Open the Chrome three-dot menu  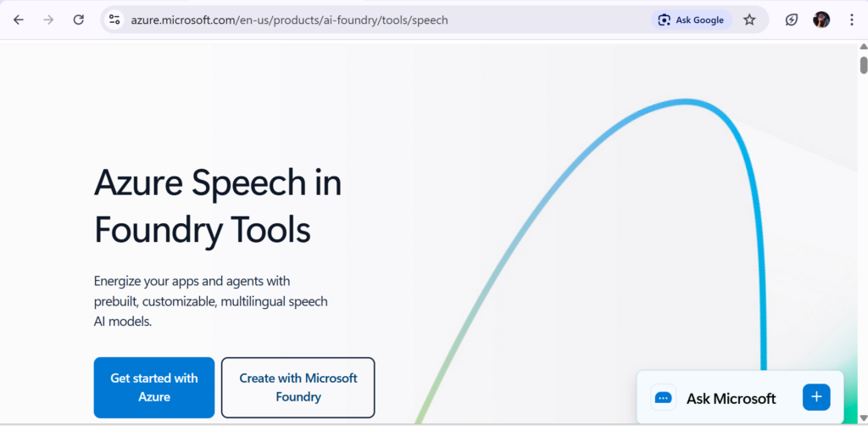[x=851, y=20]
